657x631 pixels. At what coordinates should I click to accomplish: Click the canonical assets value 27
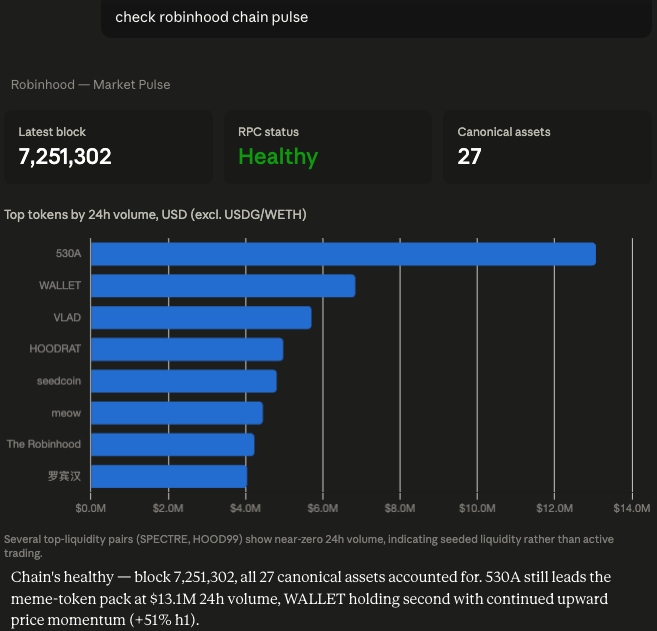(x=469, y=157)
